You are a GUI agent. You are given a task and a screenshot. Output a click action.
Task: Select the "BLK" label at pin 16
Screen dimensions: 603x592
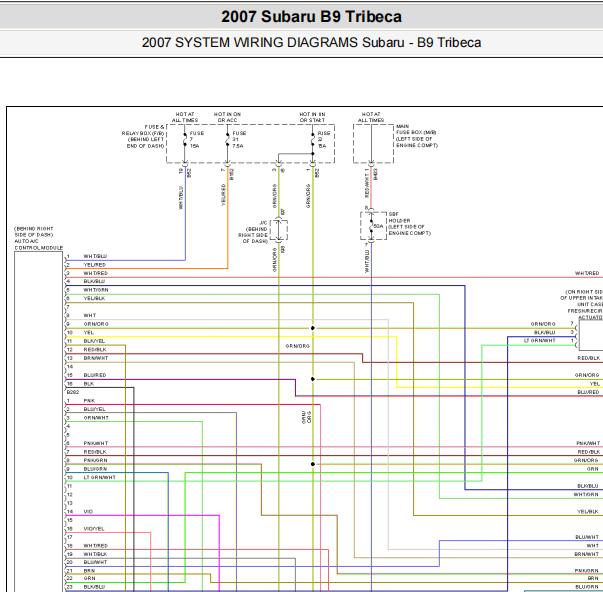pos(88,384)
